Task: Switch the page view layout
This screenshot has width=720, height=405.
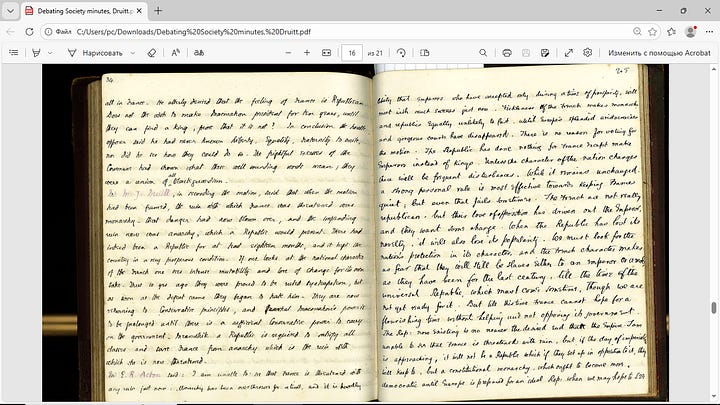Action: click(x=425, y=53)
